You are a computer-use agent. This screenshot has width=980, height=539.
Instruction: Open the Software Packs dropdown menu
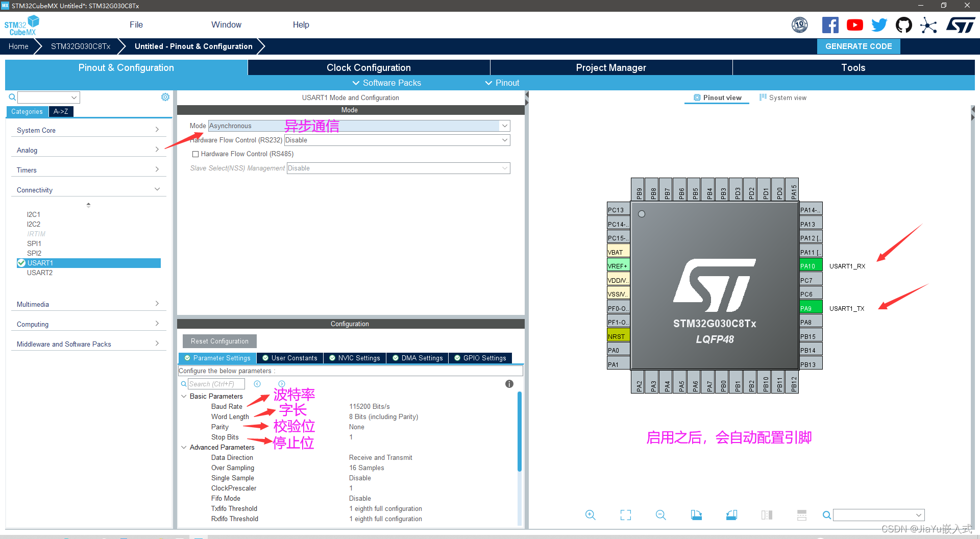click(387, 83)
